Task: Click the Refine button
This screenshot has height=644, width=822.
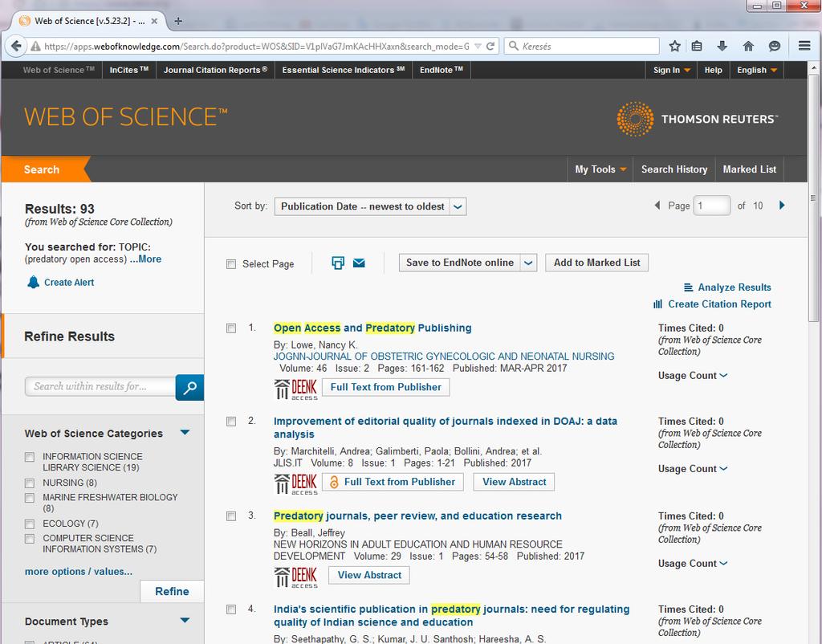Action: coord(172,592)
